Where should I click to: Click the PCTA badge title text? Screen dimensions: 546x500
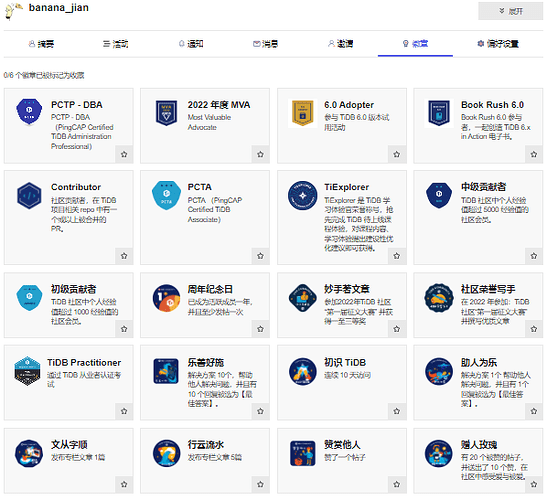click(200, 187)
